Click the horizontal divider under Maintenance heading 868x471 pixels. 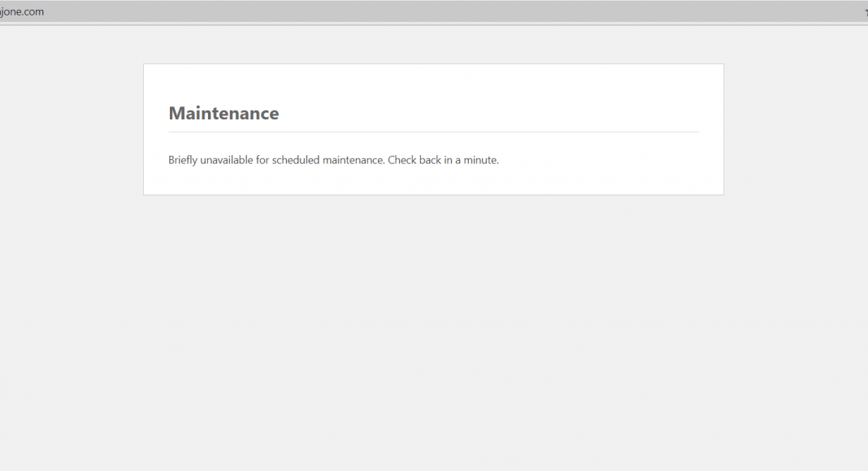tap(433, 132)
